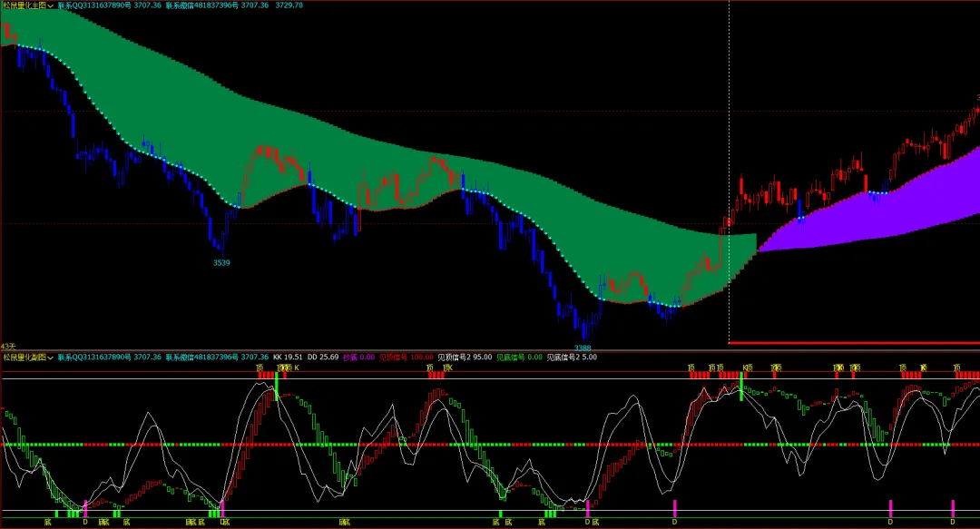Viewport: 980px width, 529px height.
Task: Select the DD 25.69 indicator readout
Action: [322, 357]
